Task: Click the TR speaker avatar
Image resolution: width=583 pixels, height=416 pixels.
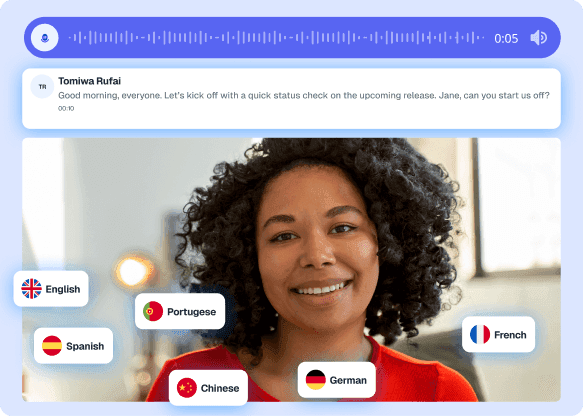Action: [42, 87]
